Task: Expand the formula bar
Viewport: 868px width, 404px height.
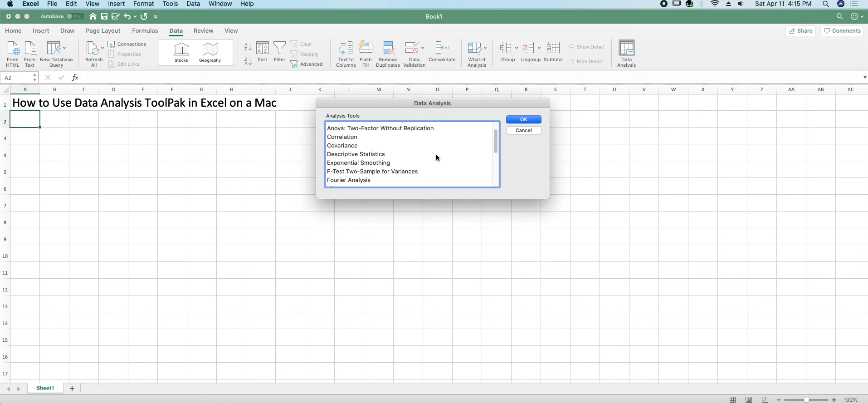Action: [x=864, y=78]
